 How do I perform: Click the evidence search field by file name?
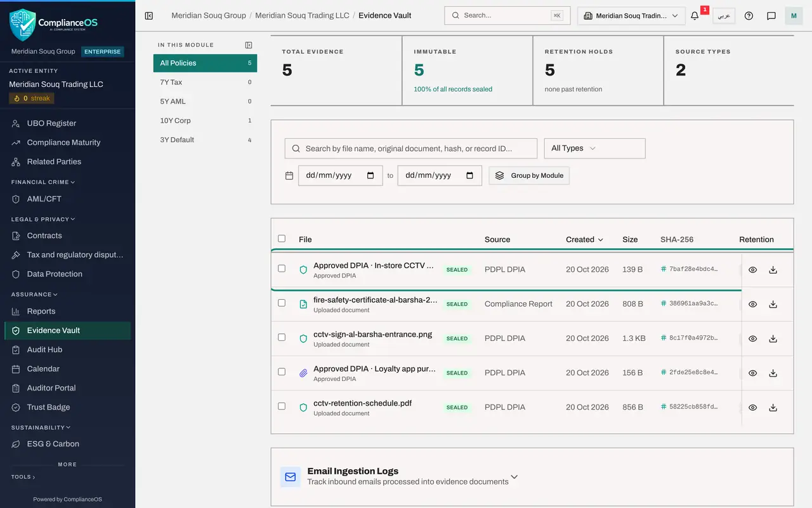coord(410,149)
